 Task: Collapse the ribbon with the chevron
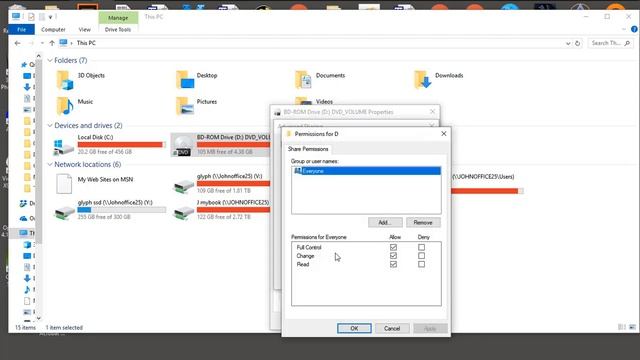(624, 29)
